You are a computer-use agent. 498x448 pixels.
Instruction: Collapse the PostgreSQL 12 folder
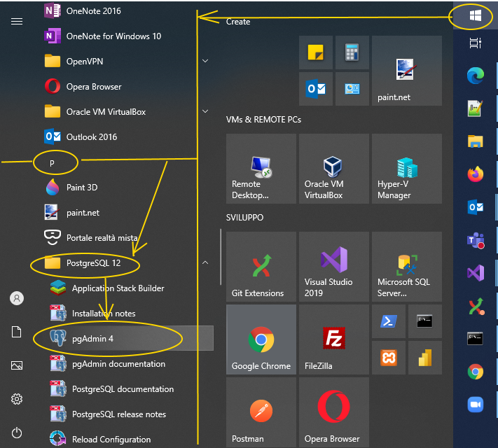(x=205, y=263)
